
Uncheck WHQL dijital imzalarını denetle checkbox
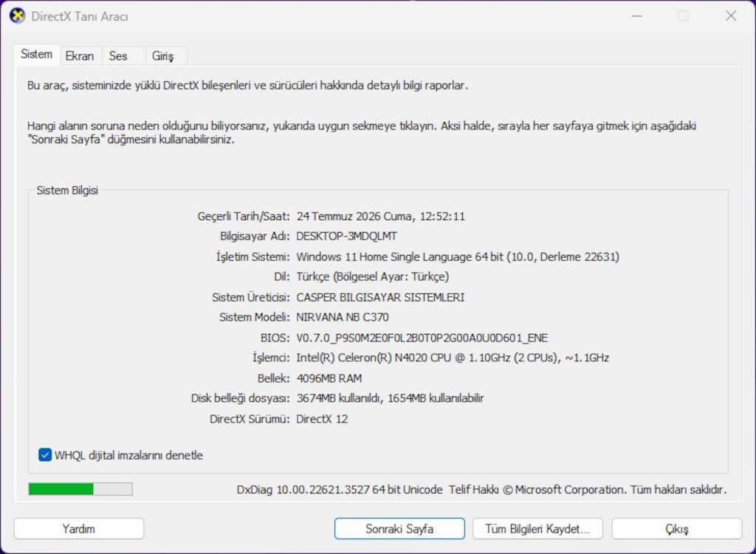(45, 455)
